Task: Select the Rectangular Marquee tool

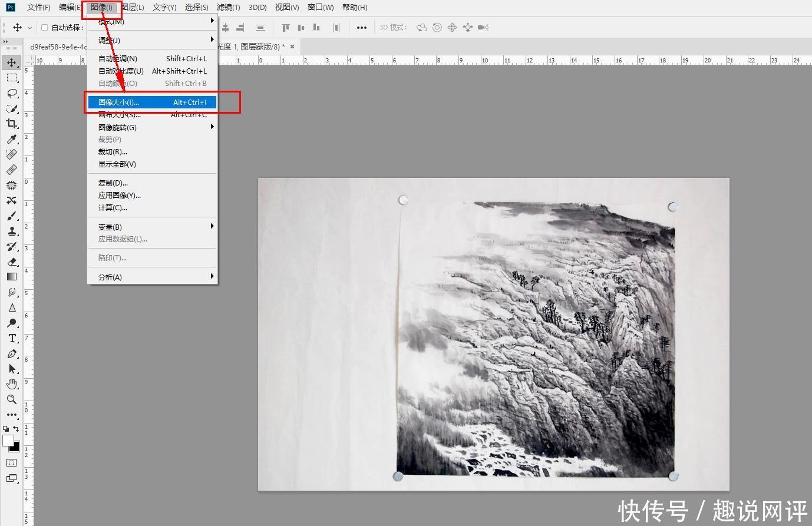Action: (x=11, y=78)
